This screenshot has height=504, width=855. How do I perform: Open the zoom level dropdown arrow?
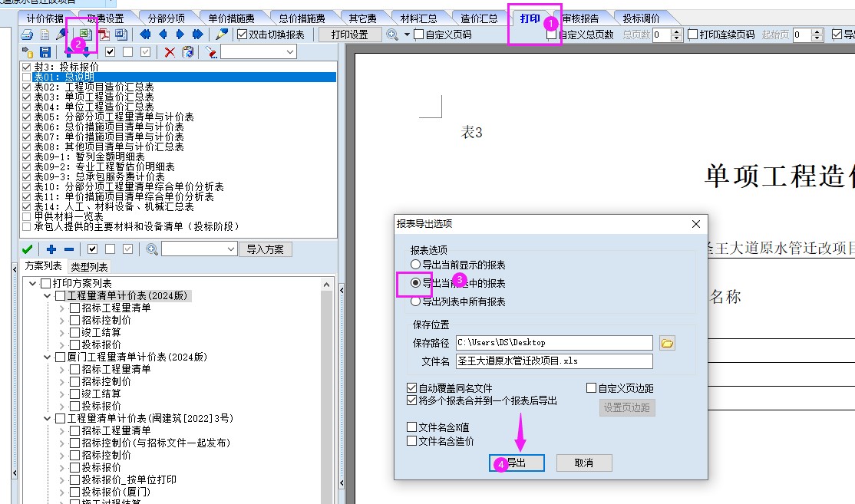click(407, 35)
